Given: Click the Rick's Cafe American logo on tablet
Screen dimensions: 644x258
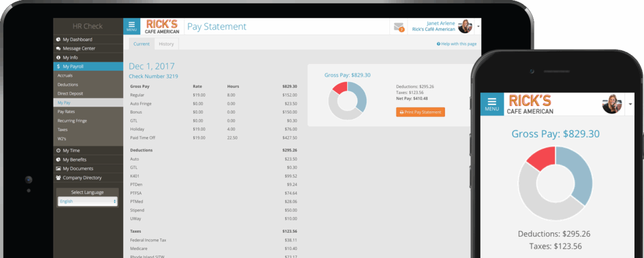Looking at the screenshot, I should click(162, 26).
